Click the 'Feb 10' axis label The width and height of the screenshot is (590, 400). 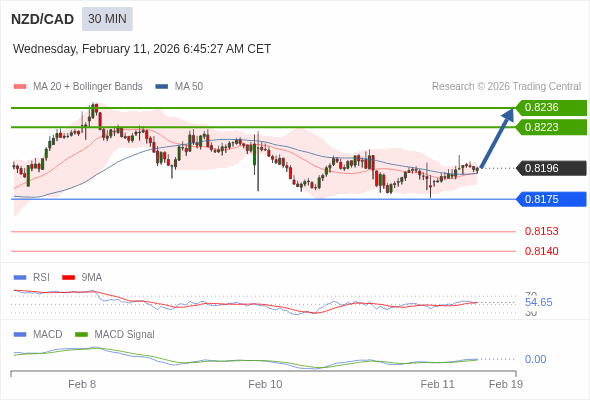click(265, 384)
